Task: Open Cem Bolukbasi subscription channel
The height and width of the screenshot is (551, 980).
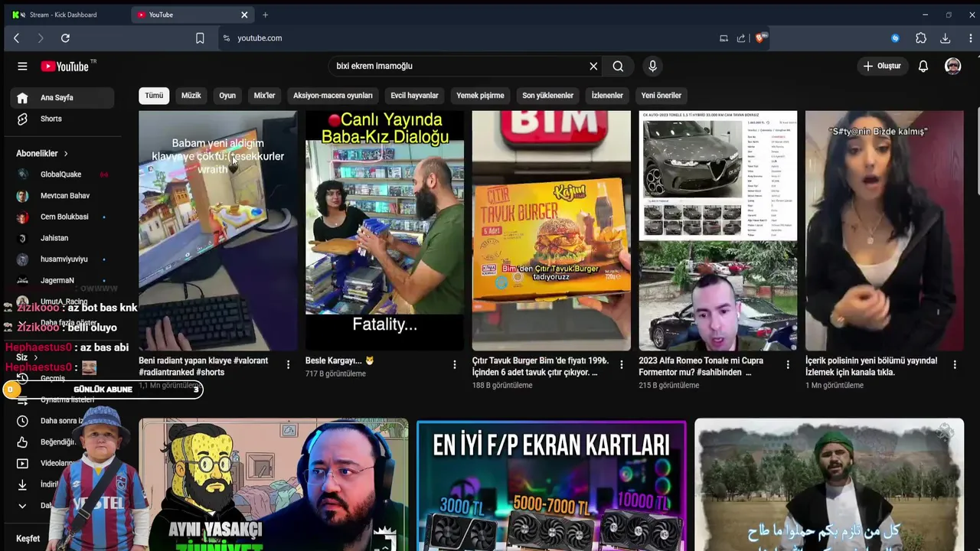Action: [x=63, y=217]
